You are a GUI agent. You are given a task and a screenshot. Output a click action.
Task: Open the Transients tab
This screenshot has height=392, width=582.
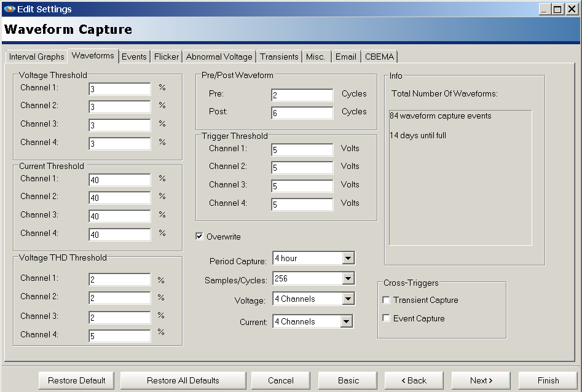(x=279, y=57)
